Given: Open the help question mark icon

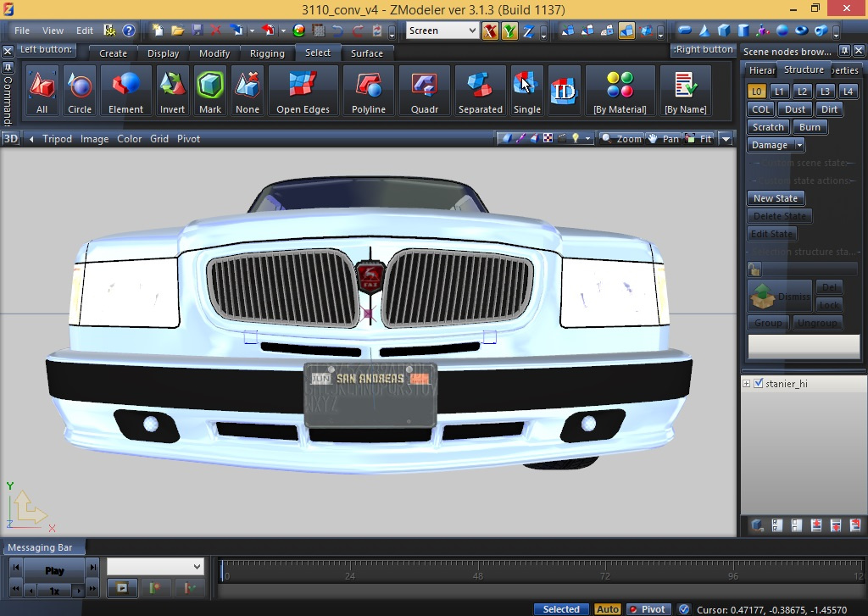Looking at the screenshot, I should coord(129,31).
